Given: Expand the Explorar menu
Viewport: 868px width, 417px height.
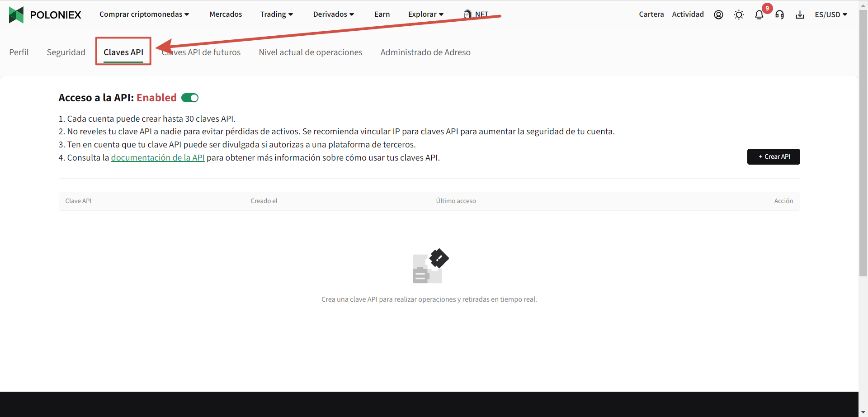Looking at the screenshot, I should pyautogui.click(x=426, y=14).
